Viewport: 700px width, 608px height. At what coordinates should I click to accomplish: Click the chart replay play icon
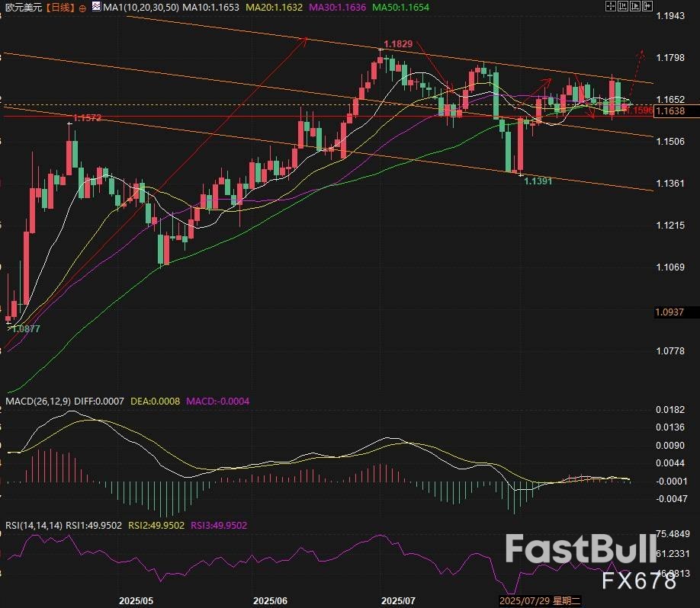pos(635,6)
